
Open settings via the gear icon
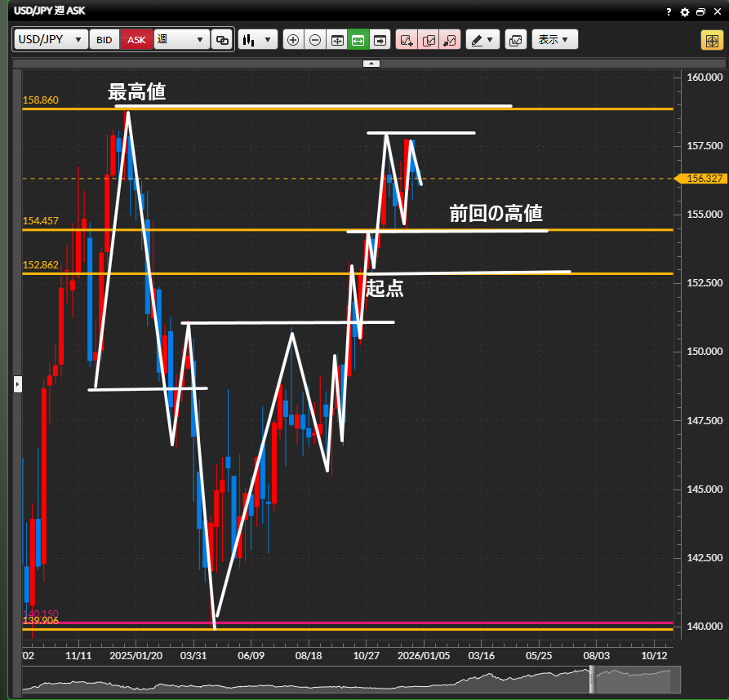[x=685, y=11]
